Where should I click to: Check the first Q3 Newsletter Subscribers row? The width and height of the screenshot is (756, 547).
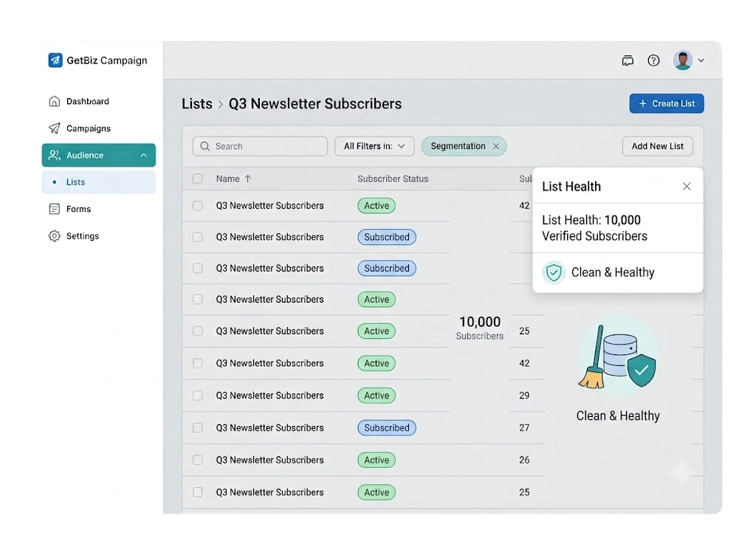click(198, 206)
